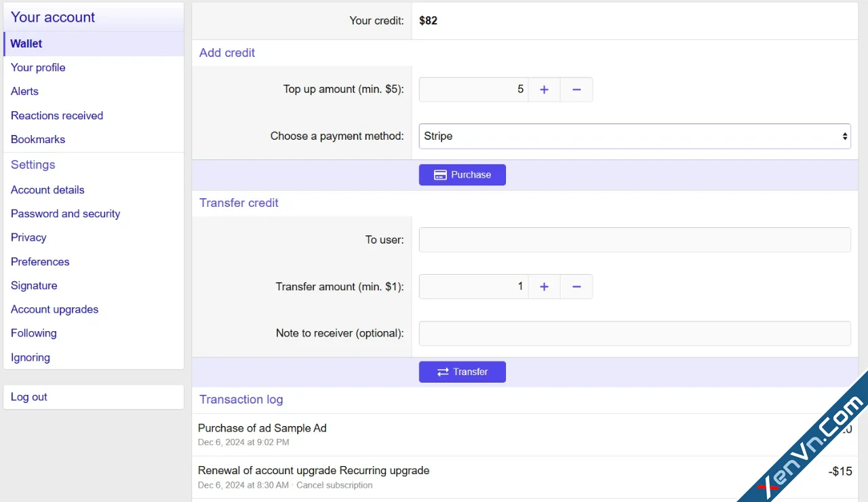
Task: Log out from the sidebar
Action: tap(29, 398)
